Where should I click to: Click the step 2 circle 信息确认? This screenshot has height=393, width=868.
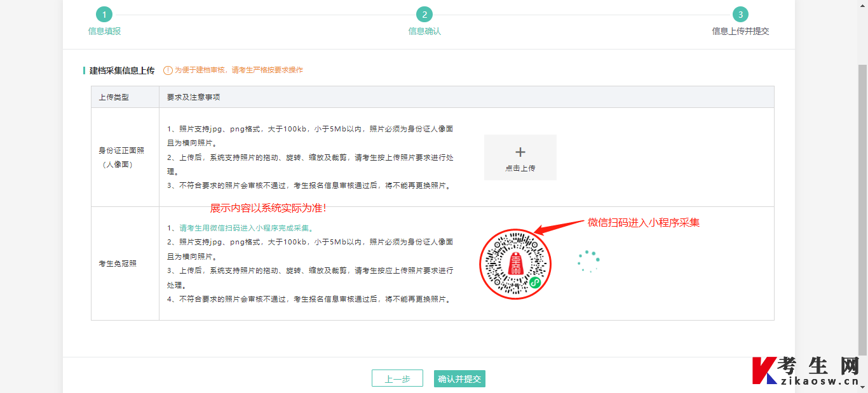[x=424, y=15]
